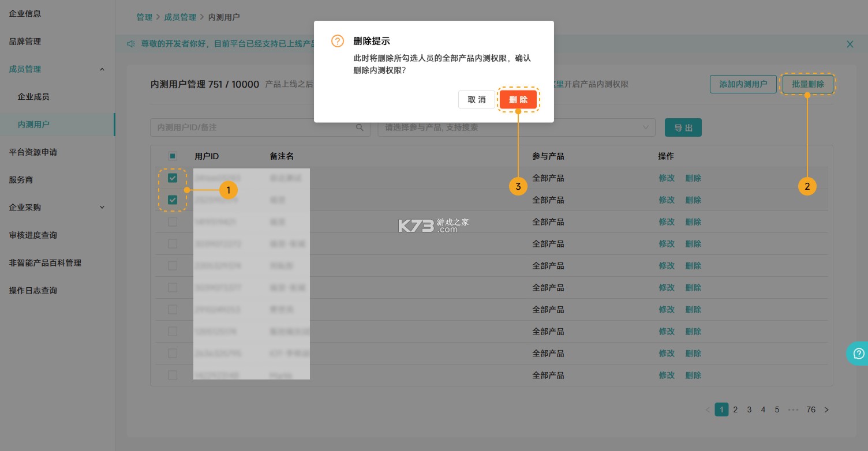Expand the 企业采购 sidebar section
868x451 pixels.
pyautogui.click(x=102, y=208)
